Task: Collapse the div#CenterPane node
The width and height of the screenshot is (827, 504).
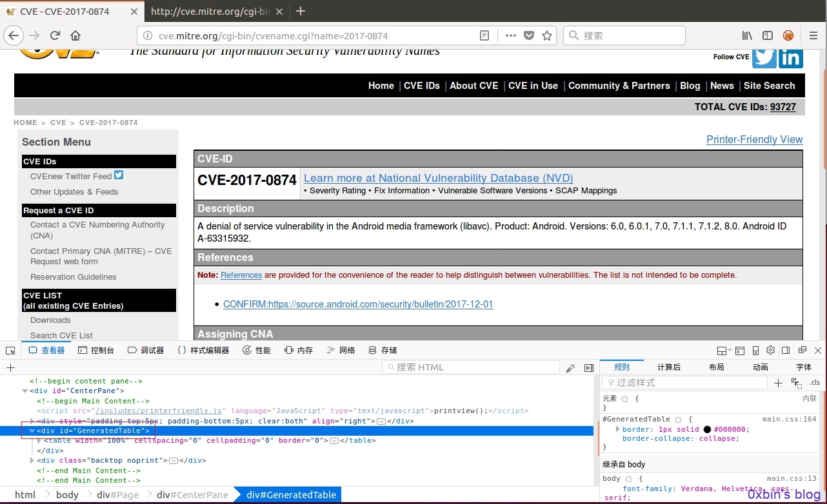Action: click(25, 391)
